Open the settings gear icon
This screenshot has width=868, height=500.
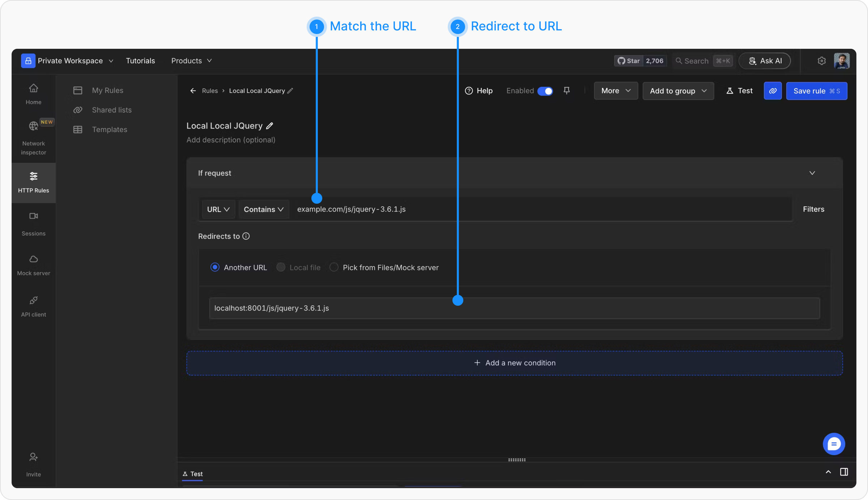point(822,61)
